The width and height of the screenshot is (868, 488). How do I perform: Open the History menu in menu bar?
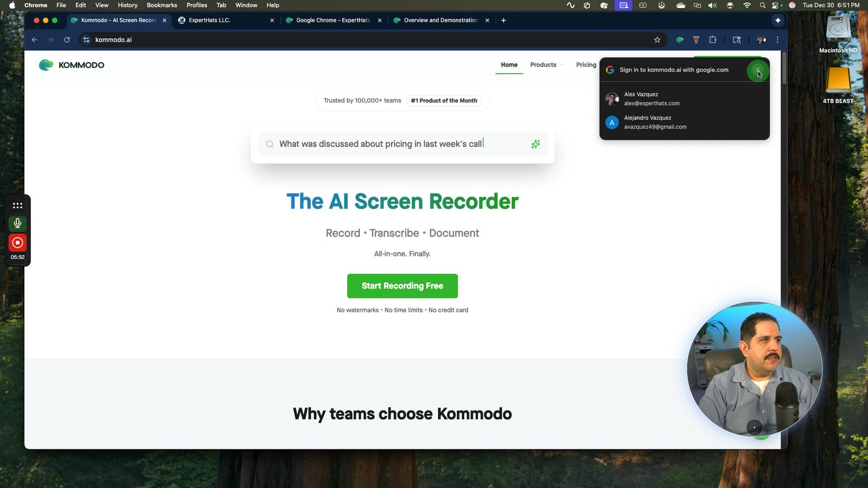pyautogui.click(x=127, y=5)
